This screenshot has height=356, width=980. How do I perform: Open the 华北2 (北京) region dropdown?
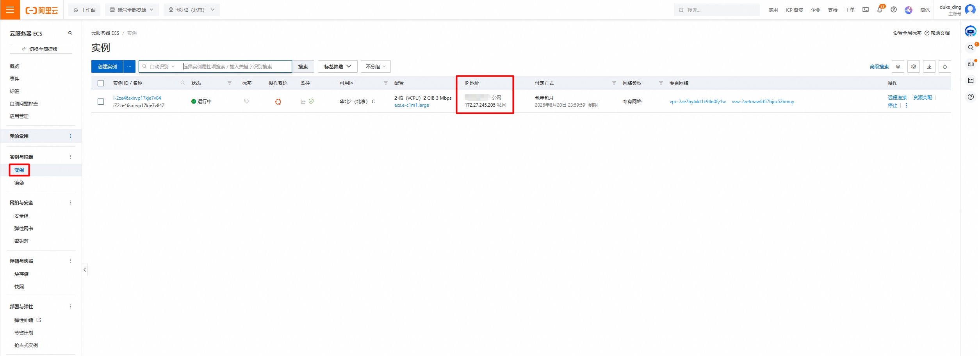[191, 10]
